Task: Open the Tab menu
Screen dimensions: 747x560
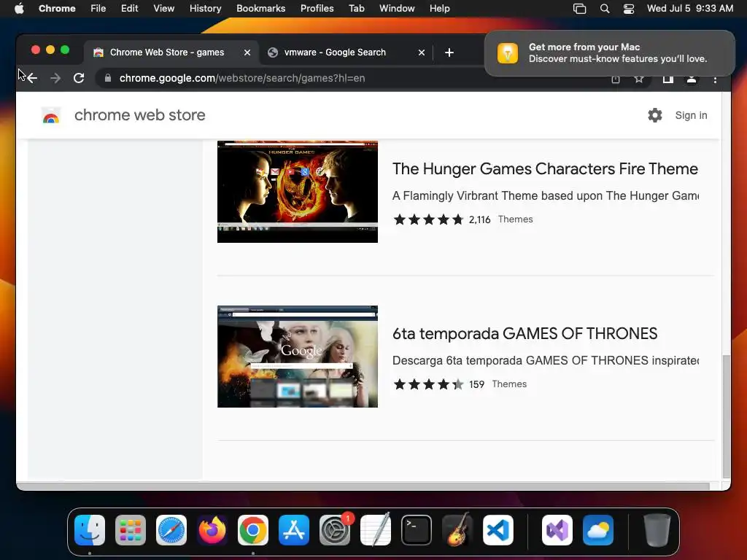Action: point(356,9)
